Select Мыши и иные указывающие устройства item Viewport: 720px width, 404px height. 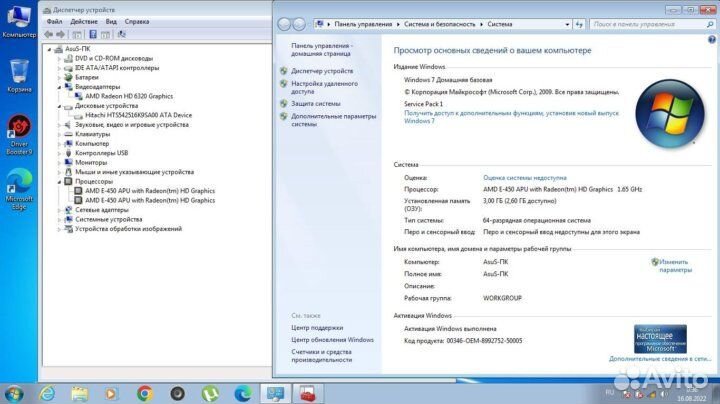(x=134, y=172)
